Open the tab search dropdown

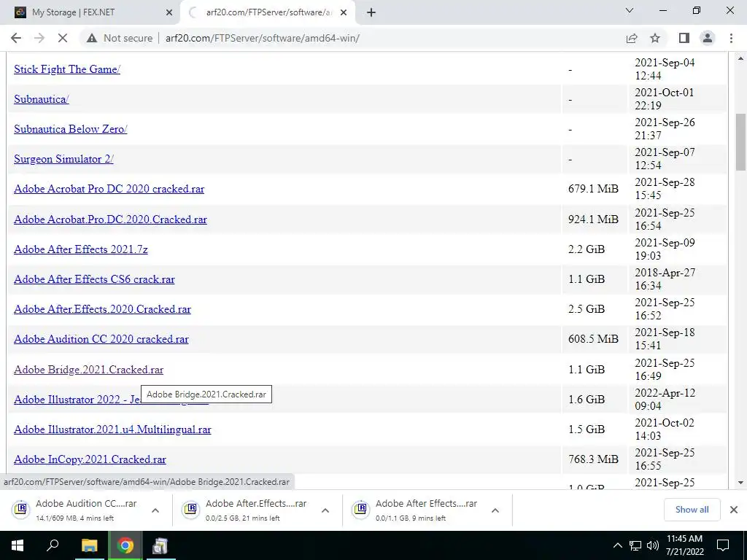pyautogui.click(x=630, y=10)
